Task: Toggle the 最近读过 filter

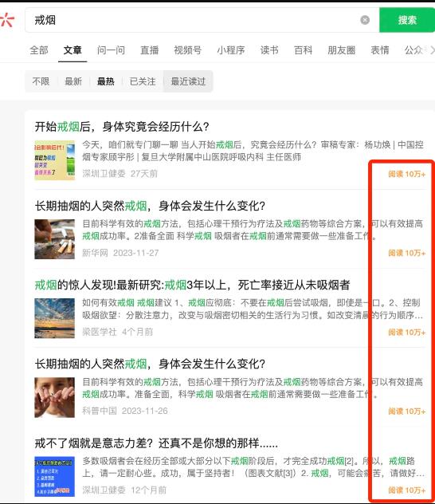Action: point(188,81)
